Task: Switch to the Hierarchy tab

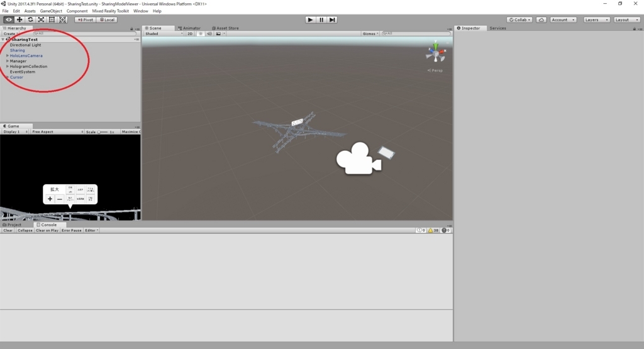Action: (x=15, y=28)
